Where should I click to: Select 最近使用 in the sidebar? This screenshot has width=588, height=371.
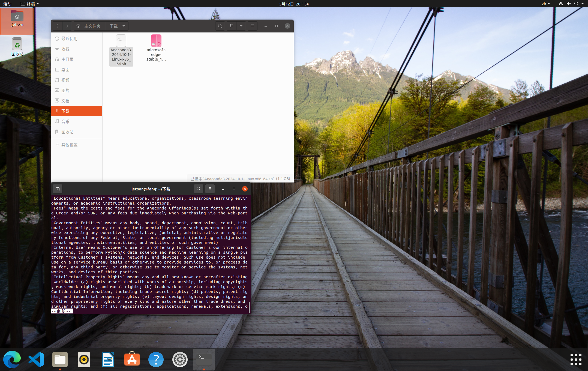(x=77, y=38)
